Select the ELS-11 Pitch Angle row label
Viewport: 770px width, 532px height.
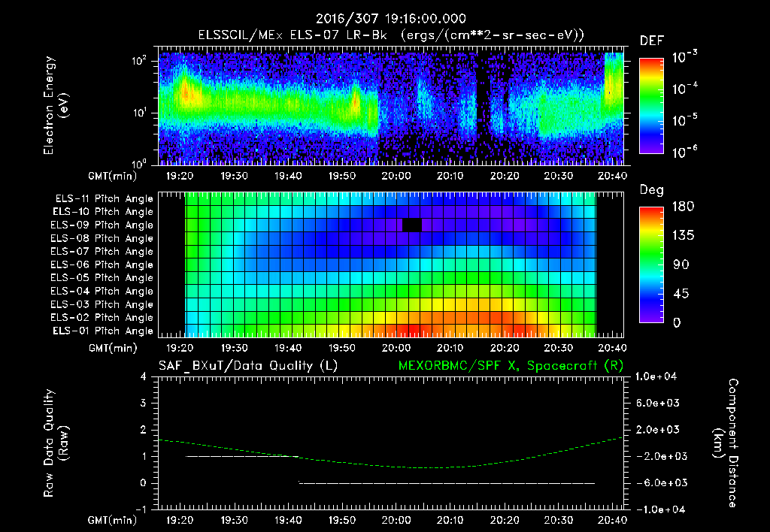[x=104, y=199]
